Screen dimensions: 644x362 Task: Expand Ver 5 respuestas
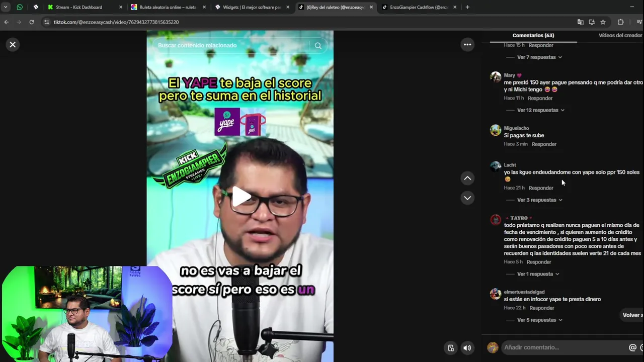click(x=539, y=320)
